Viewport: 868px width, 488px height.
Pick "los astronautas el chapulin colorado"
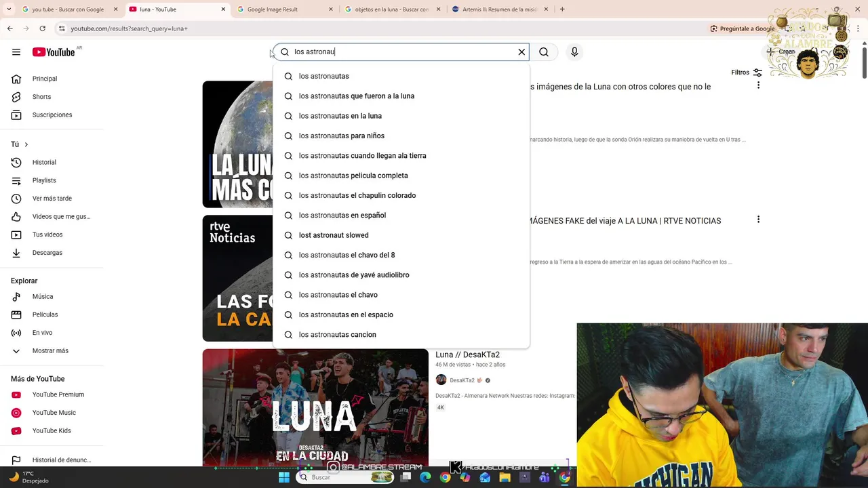tap(401, 195)
